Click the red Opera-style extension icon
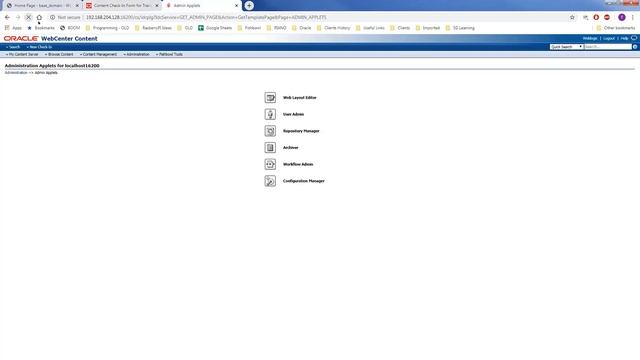 (x=596, y=17)
